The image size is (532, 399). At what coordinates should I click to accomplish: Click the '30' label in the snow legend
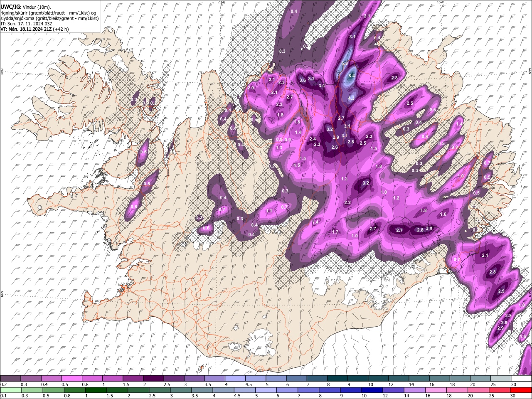coord(514,384)
